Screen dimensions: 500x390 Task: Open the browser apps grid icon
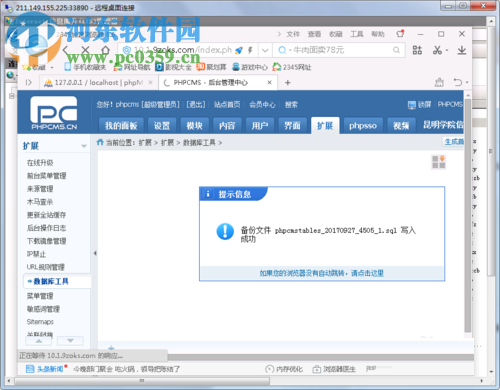[417, 50]
